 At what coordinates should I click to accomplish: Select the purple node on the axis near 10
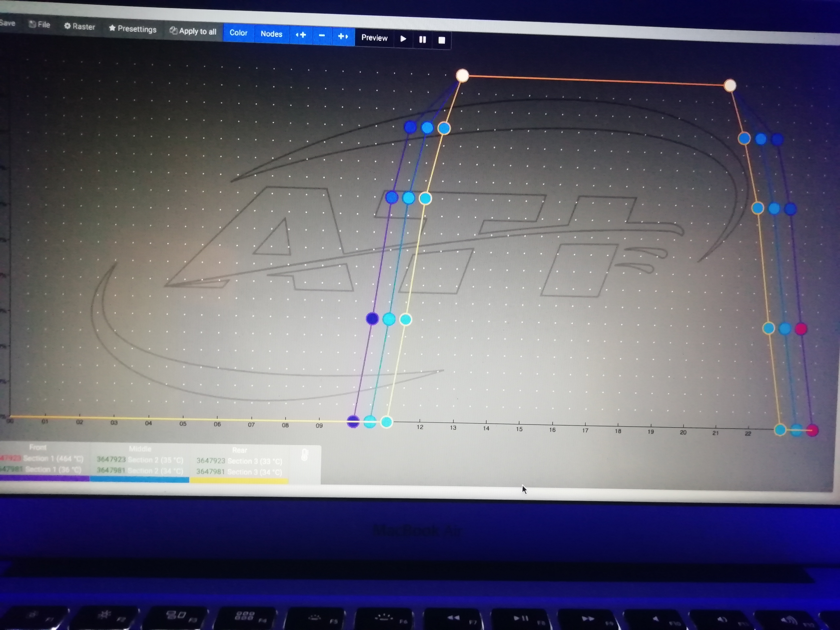pos(353,421)
